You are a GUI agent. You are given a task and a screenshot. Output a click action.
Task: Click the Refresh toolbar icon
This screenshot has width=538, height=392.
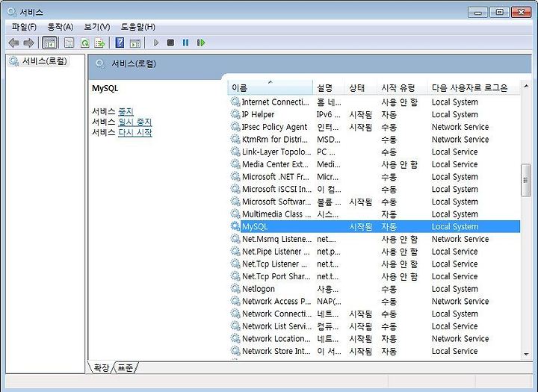pyautogui.click(x=84, y=43)
